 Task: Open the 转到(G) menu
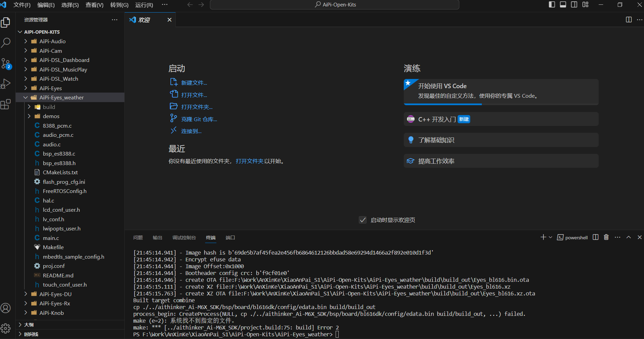coord(119,5)
